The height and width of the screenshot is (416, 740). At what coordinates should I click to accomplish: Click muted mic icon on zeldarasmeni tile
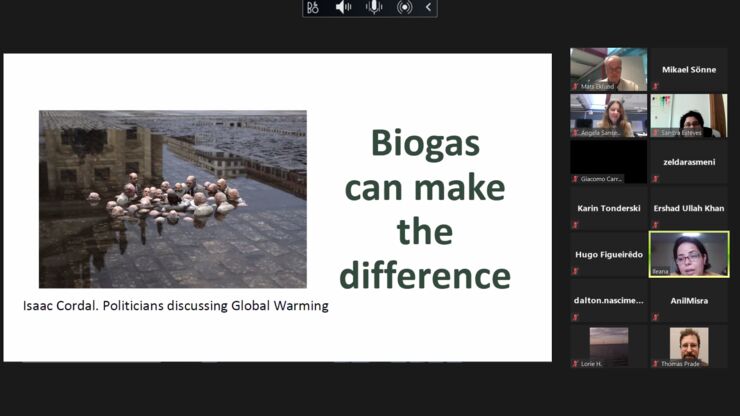click(656, 179)
